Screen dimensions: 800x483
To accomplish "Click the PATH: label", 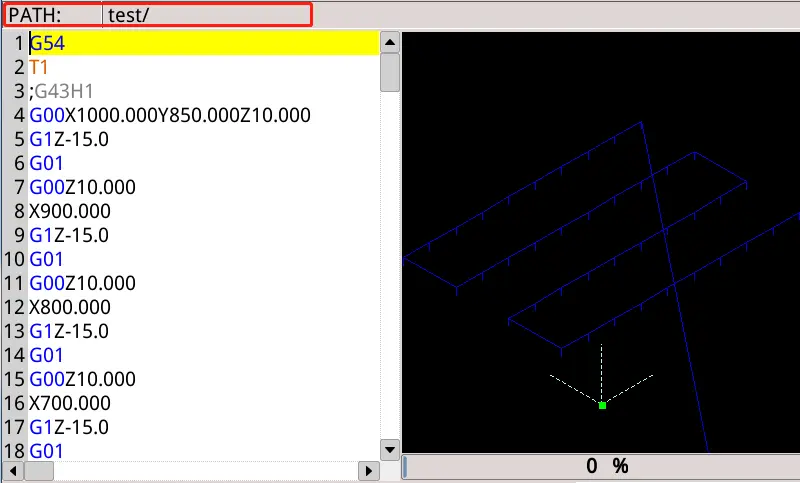I will click(35, 15).
